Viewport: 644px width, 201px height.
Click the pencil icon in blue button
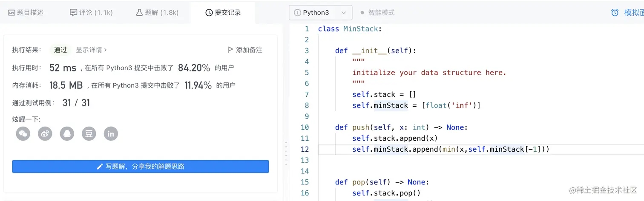[x=100, y=167]
